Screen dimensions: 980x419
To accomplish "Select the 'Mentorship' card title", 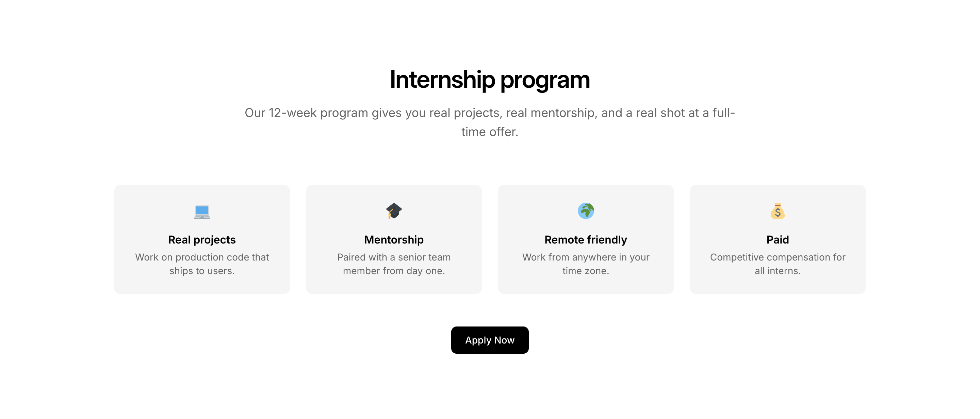I will point(394,239).
